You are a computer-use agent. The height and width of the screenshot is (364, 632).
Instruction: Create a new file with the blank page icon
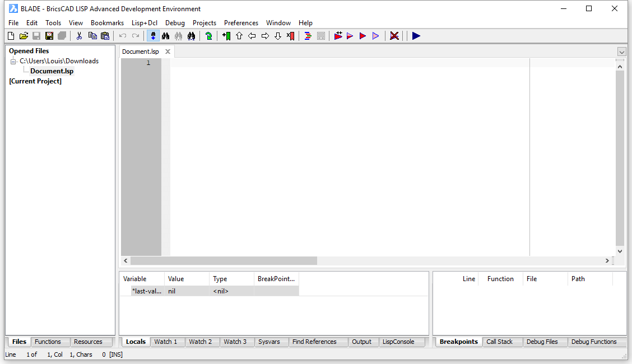pos(11,36)
